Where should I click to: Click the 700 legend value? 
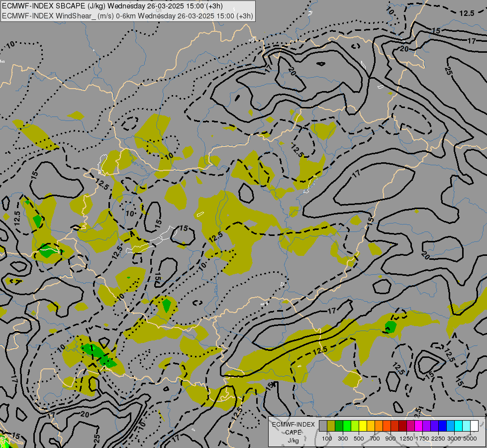(375, 439)
